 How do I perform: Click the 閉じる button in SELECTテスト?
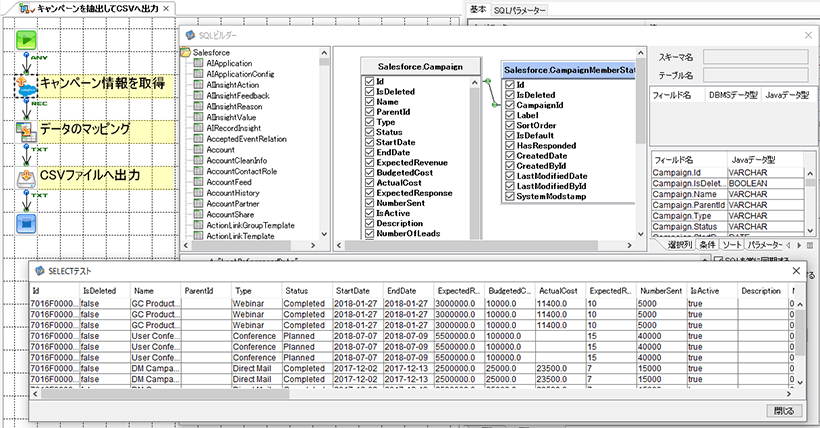click(783, 411)
